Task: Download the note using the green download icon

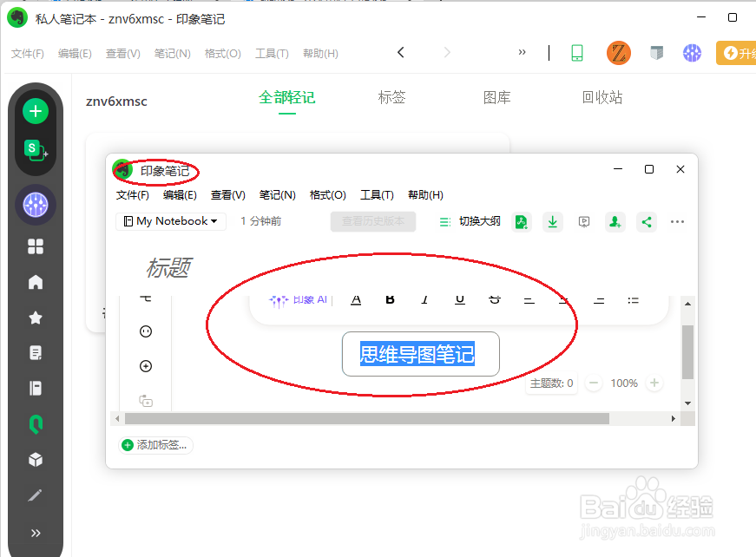Action: [553, 222]
